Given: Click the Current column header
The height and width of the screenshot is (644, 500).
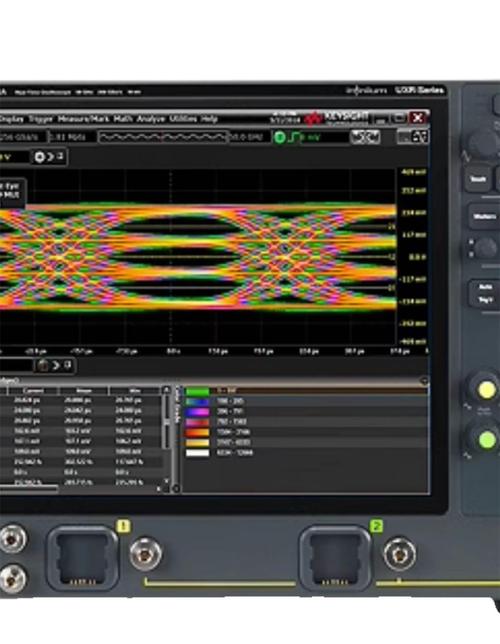Looking at the screenshot, I should (x=34, y=390).
